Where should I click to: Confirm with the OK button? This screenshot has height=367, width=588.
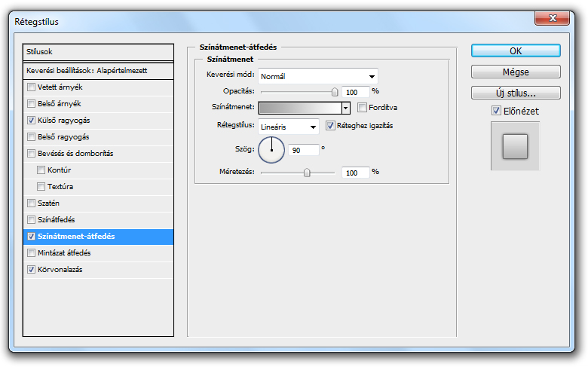516,51
